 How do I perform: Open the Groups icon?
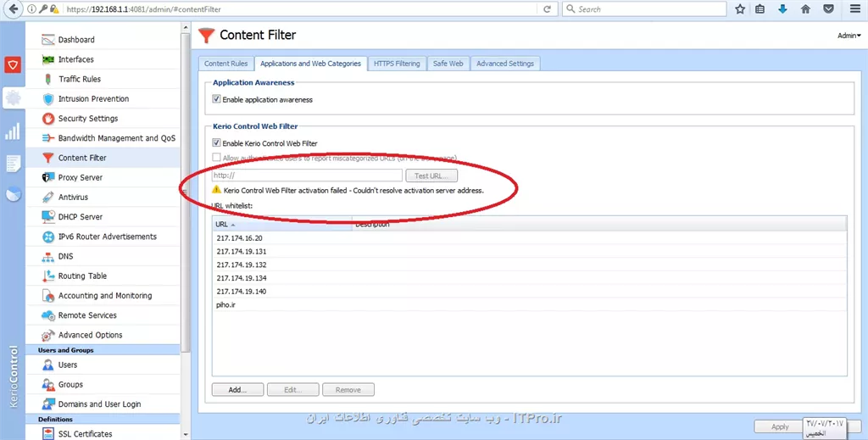click(48, 385)
